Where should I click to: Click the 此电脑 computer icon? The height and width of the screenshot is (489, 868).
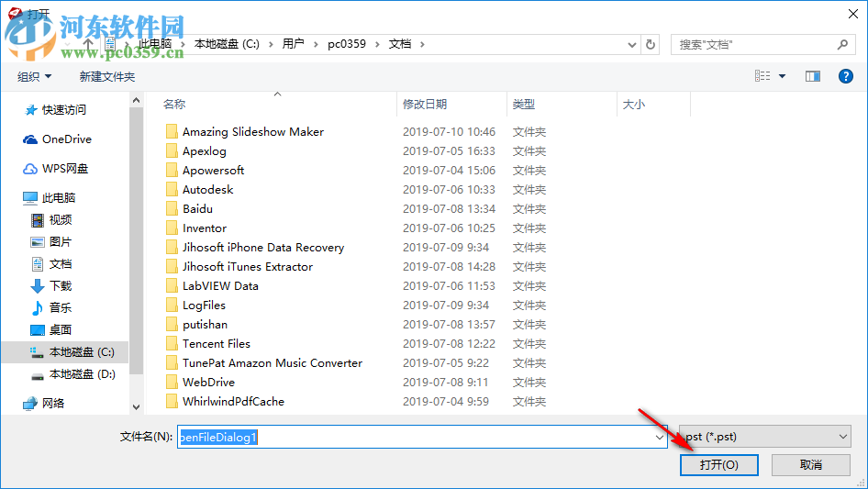tap(30, 197)
